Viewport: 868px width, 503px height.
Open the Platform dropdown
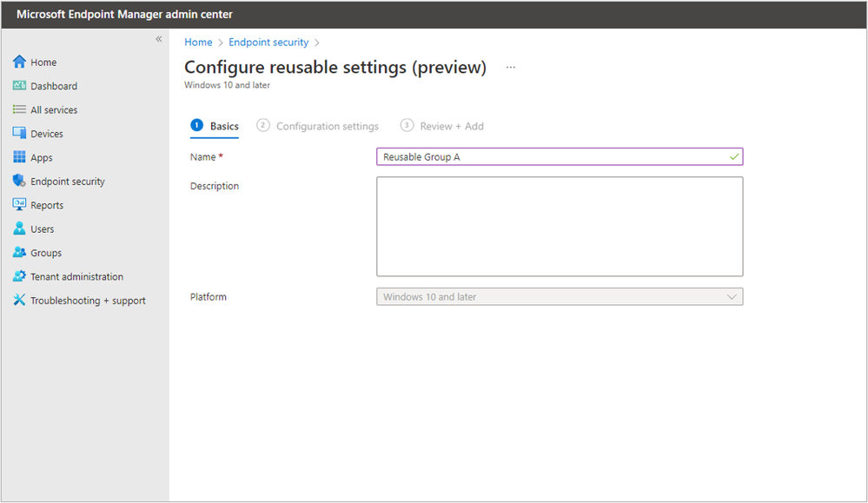click(560, 296)
